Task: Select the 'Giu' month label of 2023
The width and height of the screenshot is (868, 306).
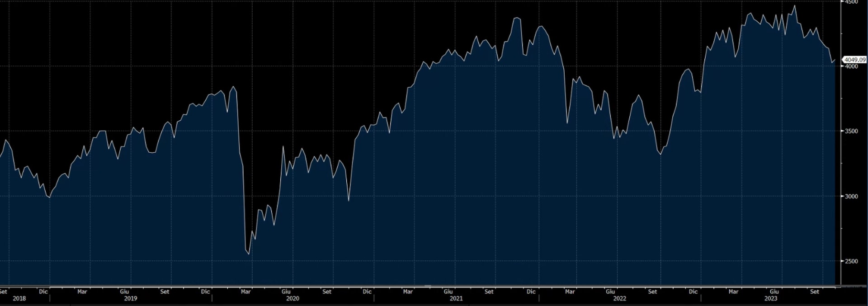Action: [774, 292]
